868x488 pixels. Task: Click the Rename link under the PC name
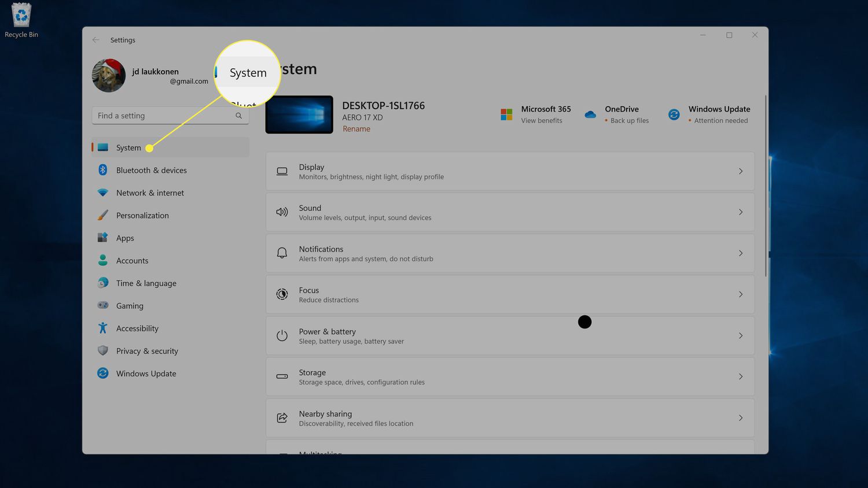pos(356,129)
